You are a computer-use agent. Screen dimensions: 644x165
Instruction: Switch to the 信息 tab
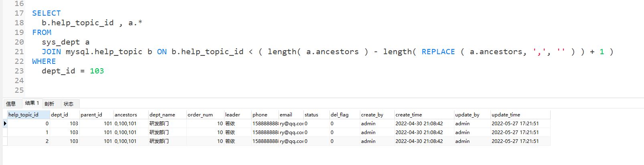coord(11,104)
